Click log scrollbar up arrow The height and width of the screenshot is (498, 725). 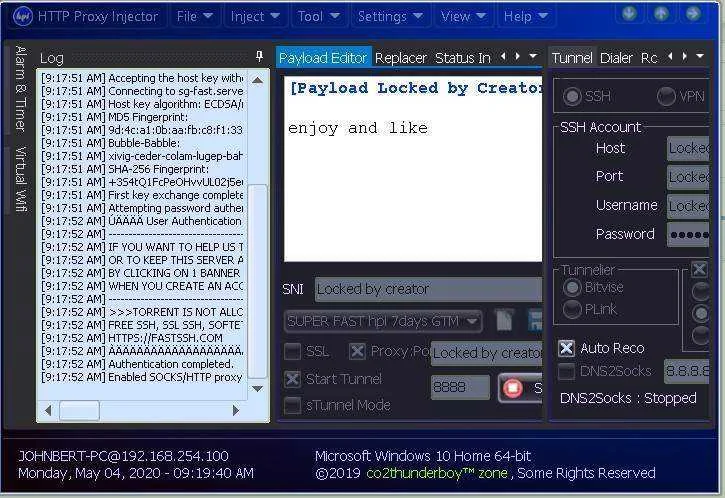(258, 80)
